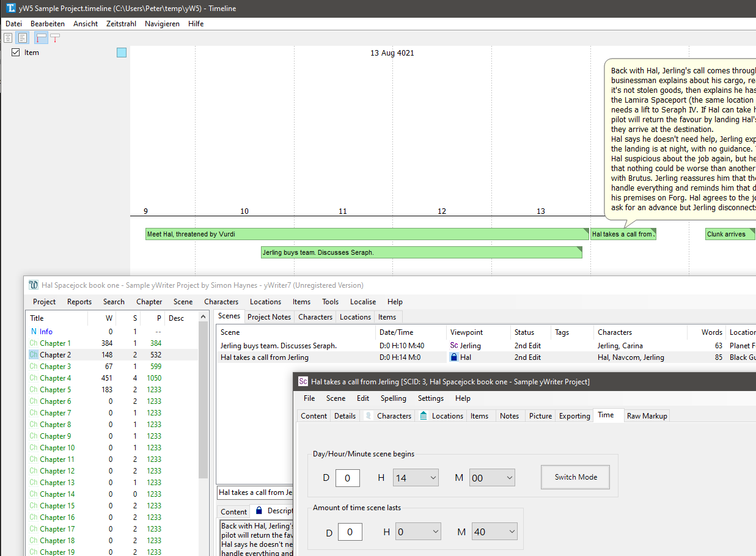Image resolution: width=756 pixels, height=556 pixels.
Task: Click the Timeline app icon in title bar
Action: [10, 9]
